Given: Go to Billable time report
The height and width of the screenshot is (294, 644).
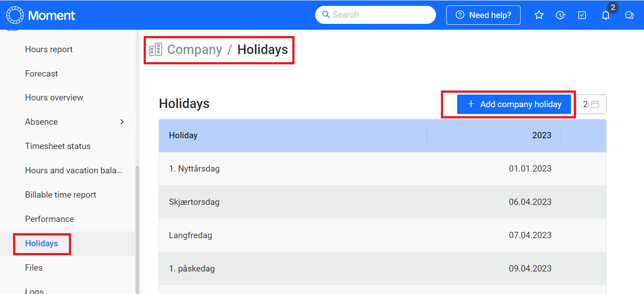Looking at the screenshot, I should click(x=60, y=194).
